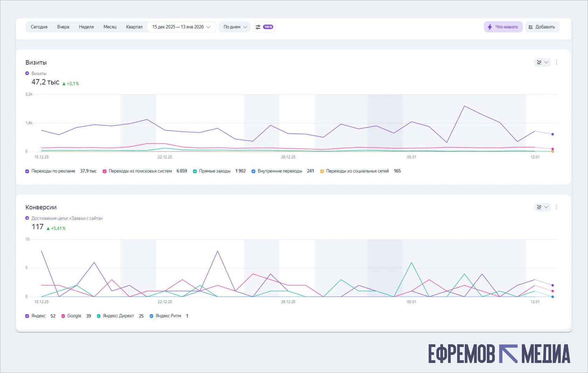Toggle the Прямые заходы legend checkbox
Image resolution: width=588 pixels, height=373 pixels.
click(195, 171)
